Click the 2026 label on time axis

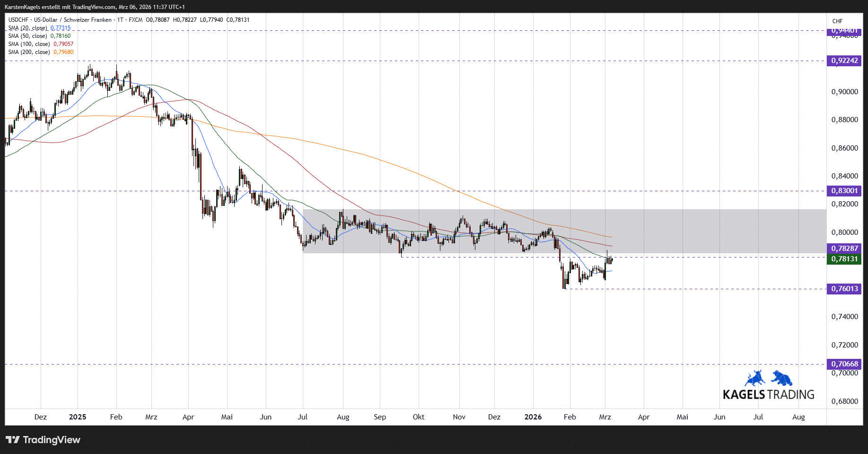pyautogui.click(x=533, y=417)
